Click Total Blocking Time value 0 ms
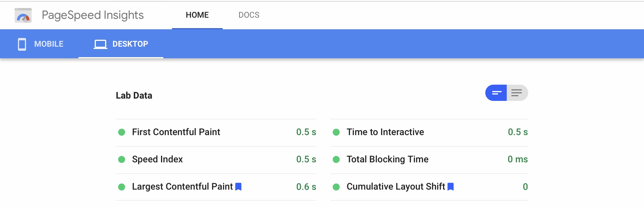644x207 pixels. coord(518,159)
